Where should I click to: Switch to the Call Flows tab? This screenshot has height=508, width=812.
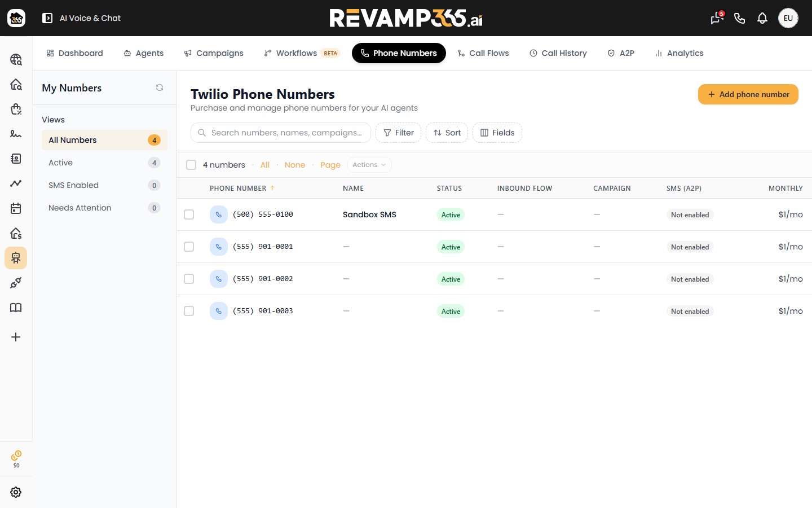click(x=483, y=53)
